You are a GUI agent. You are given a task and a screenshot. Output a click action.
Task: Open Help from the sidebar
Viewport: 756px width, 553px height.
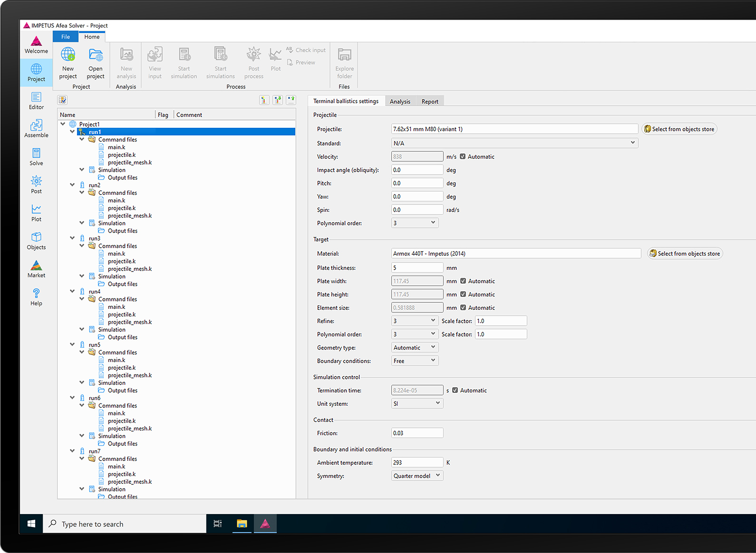(36, 297)
